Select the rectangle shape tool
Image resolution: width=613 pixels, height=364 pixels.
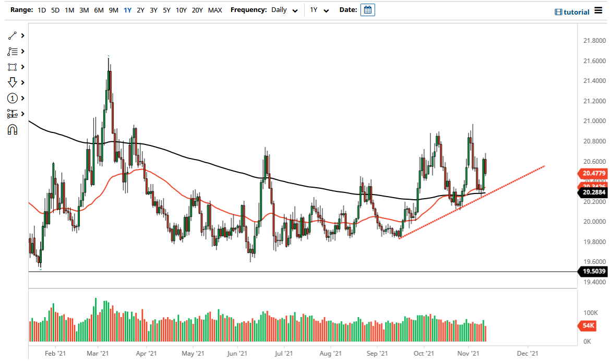tap(13, 67)
